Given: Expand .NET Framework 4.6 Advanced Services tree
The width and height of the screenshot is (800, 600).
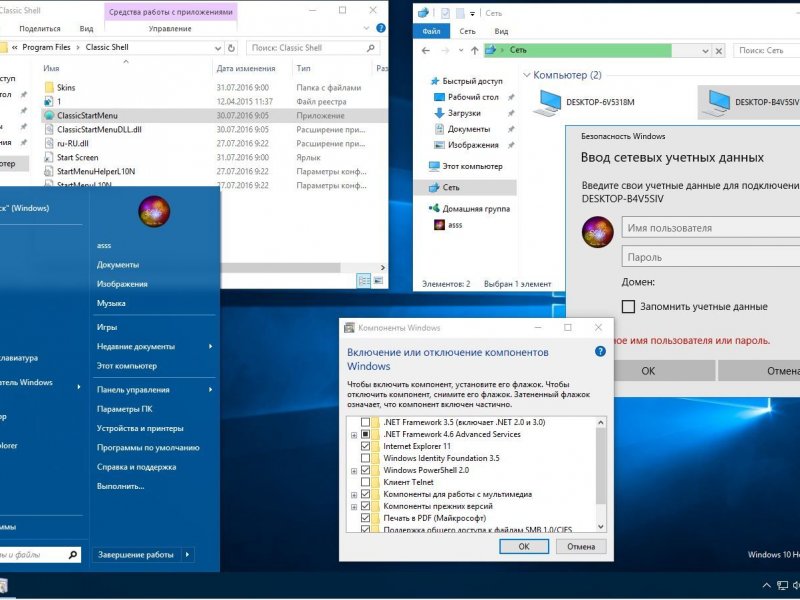Looking at the screenshot, I should pyautogui.click(x=354, y=435).
